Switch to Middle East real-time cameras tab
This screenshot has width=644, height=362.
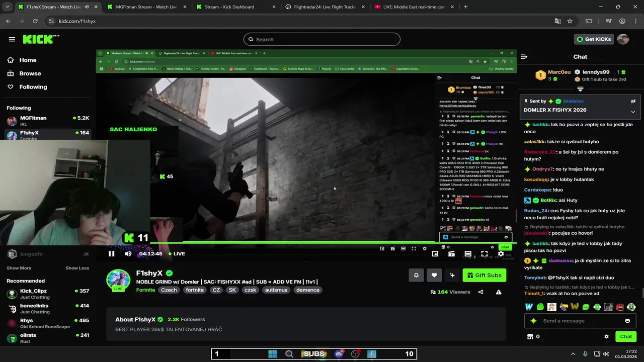[x=414, y=7]
